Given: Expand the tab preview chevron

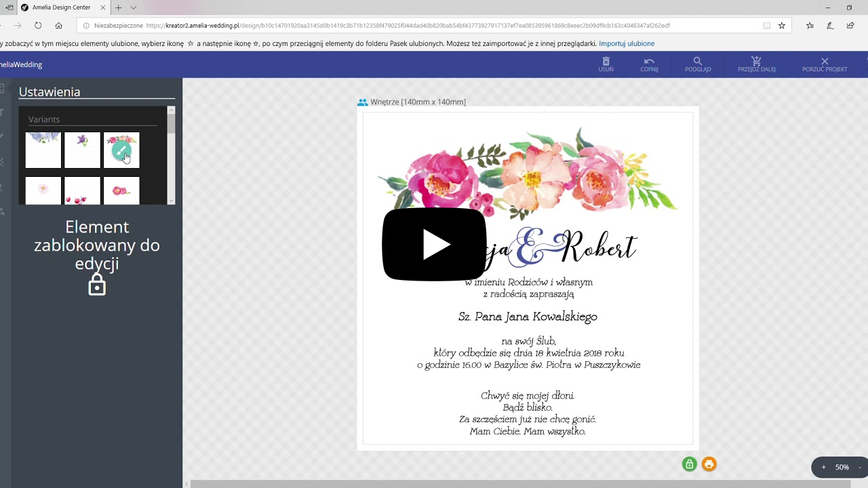Looking at the screenshot, I should (x=133, y=7).
